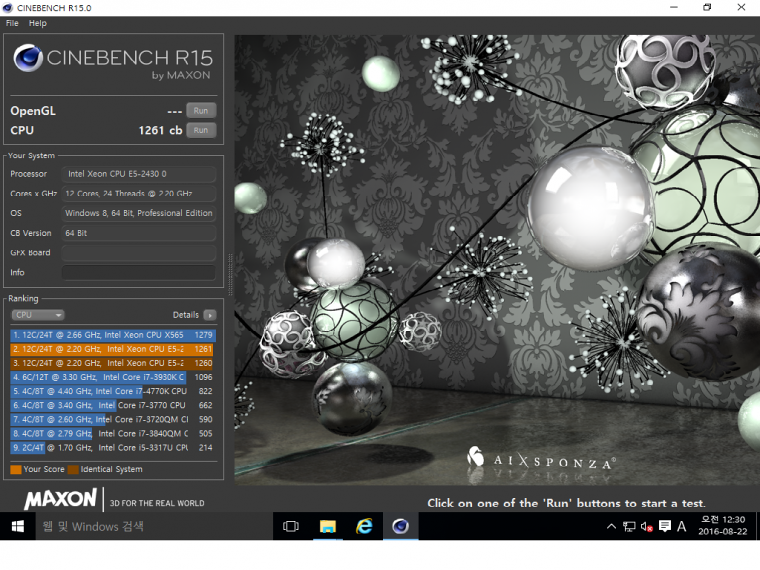
Task: Run the CPU benchmark test
Action: coord(201,130)
